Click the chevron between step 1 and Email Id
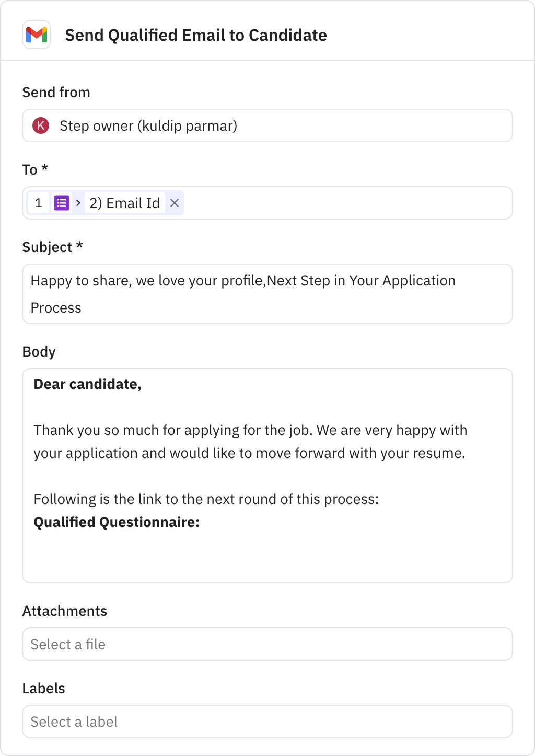This screenshot has height=756, width=535. 78,203
